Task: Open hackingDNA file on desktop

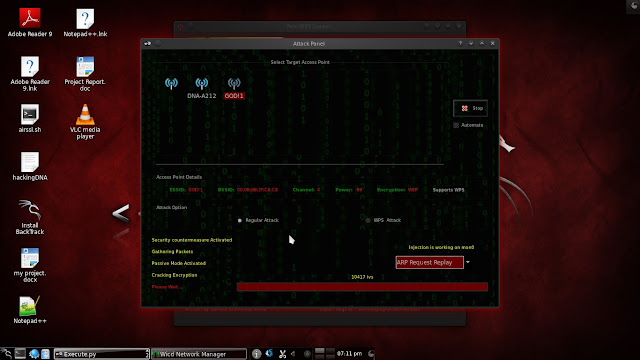Action: click(x=30, y=166)
